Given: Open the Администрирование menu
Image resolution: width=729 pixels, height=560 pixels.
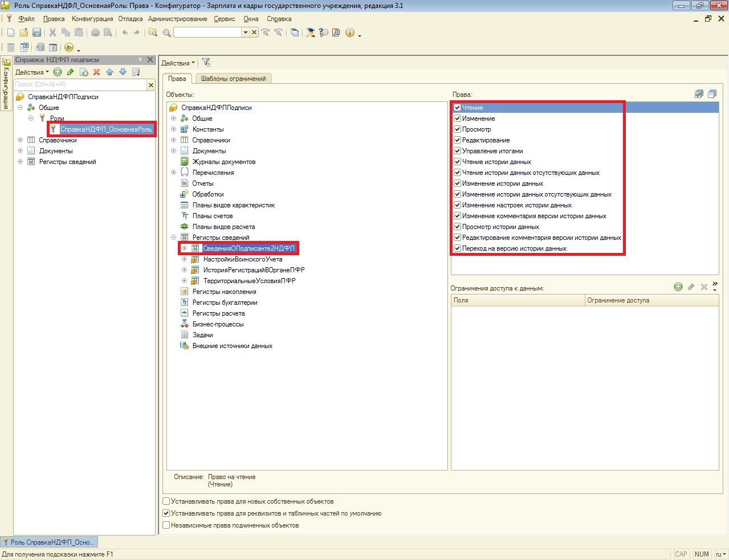Looking at the screenshot, I should (x=178, y=19).
